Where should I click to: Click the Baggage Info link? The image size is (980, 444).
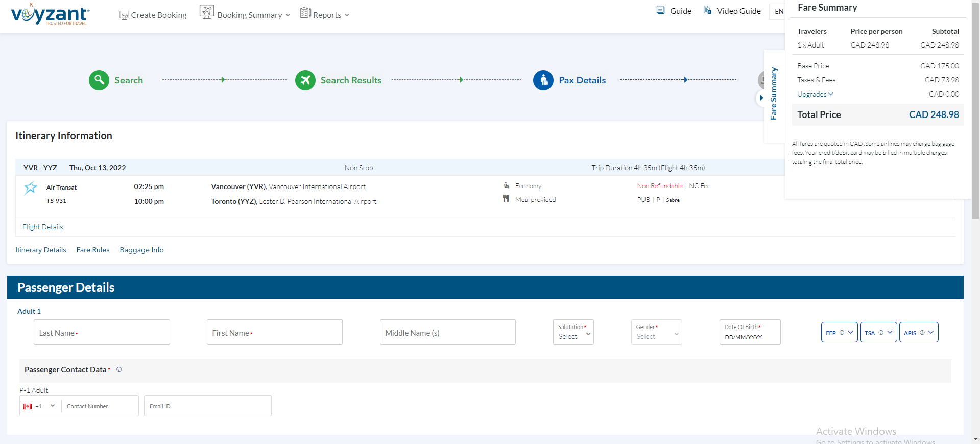(x=141, y=250)
